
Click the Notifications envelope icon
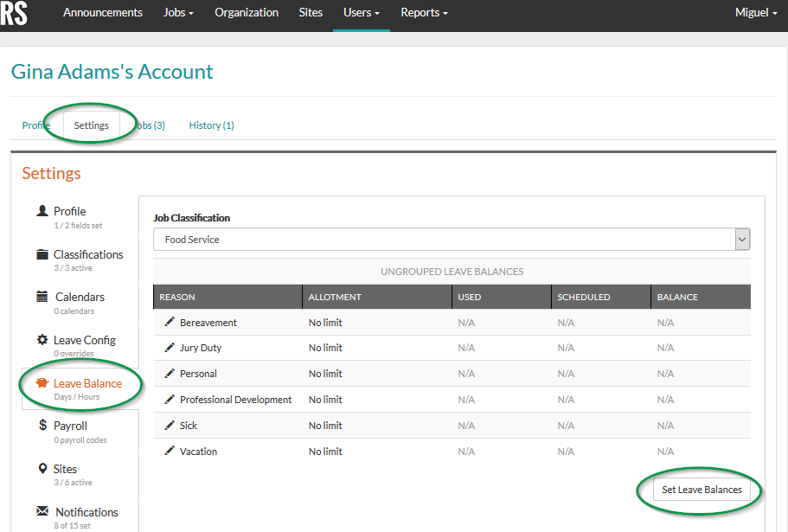pyautogui.click(x=42, y=511)
